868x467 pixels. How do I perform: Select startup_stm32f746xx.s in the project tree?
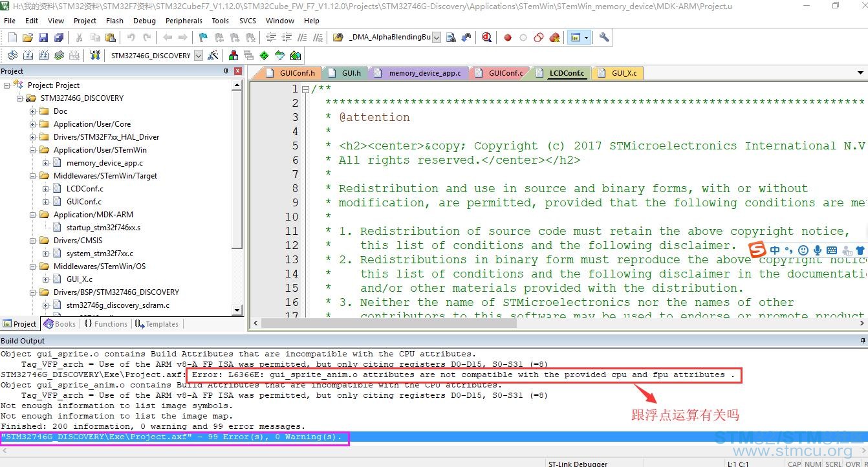click(x=103, y=228)
